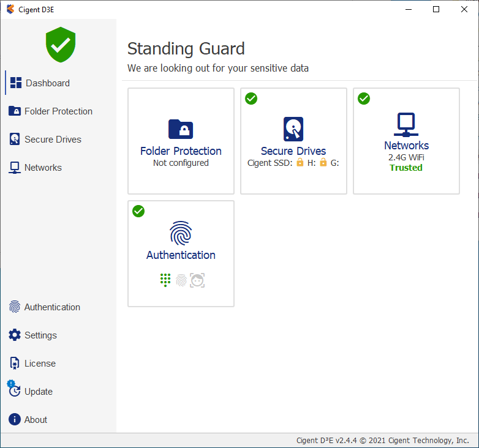Click the 'Not configured' status text
Viewport: 479px width, 448px height.
tap(181, 163)
